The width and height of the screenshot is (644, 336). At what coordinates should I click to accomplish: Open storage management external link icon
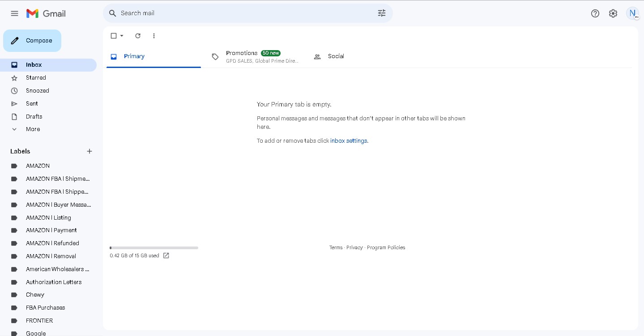[x=166, y=255]
